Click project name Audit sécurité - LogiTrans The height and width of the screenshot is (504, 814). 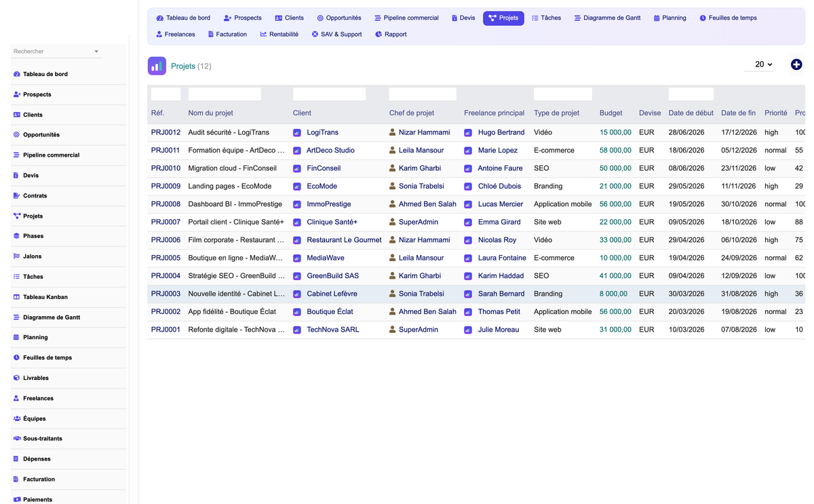[229, 132]
